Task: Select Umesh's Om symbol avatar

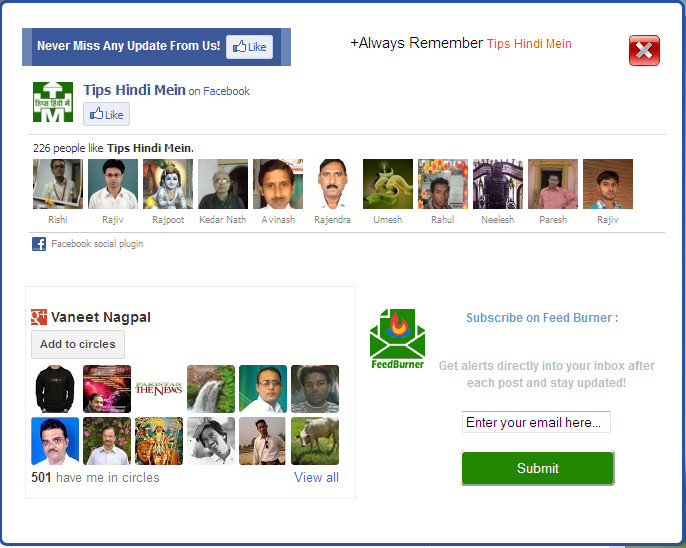Action: pos(388,184)
